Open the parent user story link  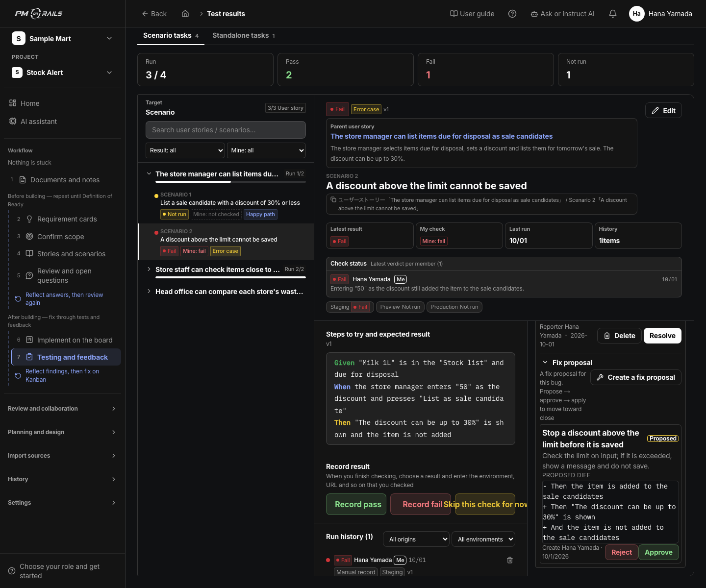[441, 136]
